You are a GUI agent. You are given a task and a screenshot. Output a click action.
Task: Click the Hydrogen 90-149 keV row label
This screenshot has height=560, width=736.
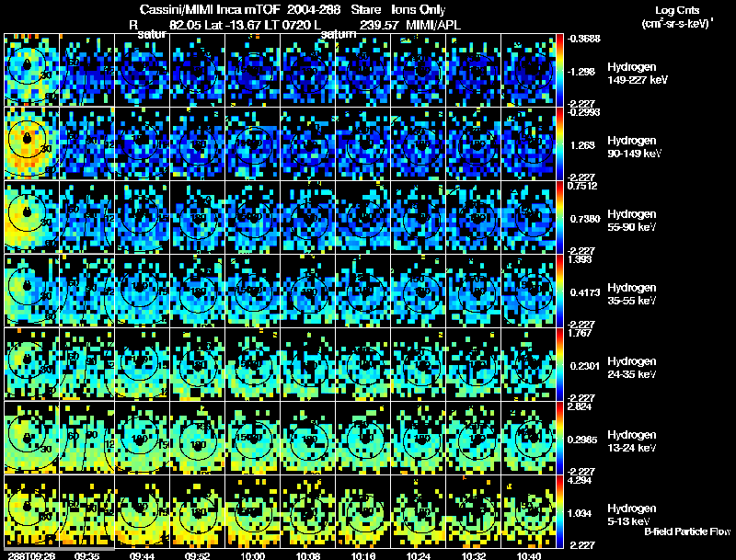(635, 147)
